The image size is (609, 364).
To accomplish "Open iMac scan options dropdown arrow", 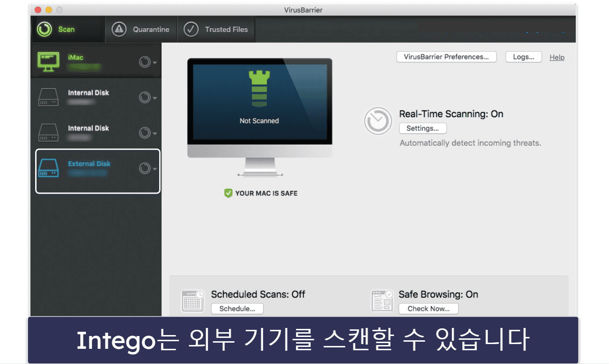I will (x=155, y=63).
